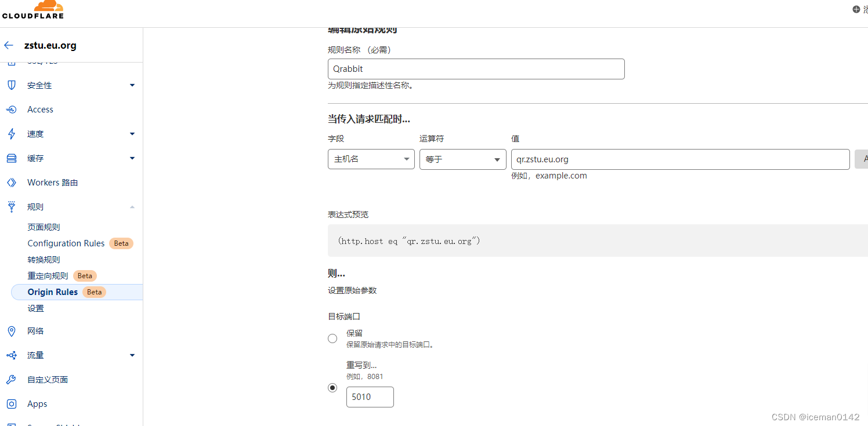
Task: Select the 重写到 rewrite port option
Action: tap(332, 387)
